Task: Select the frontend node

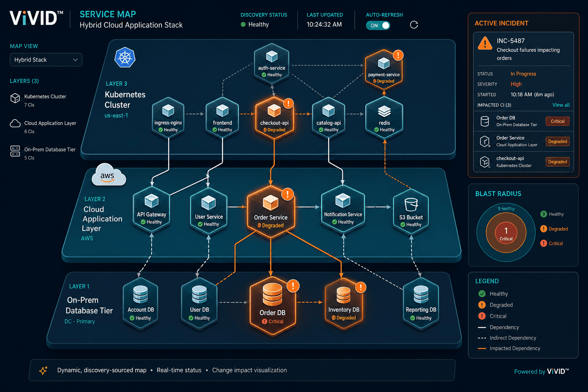Action: coord(222,117)
